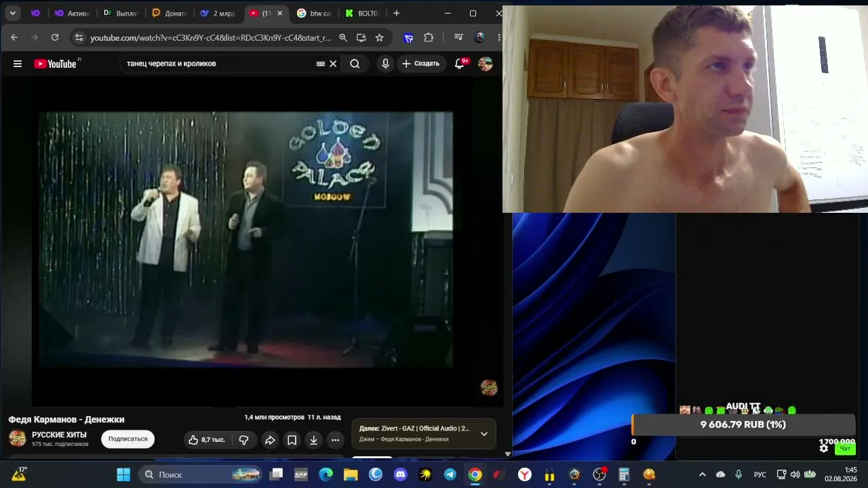Go back in the browser
The image size is (868, 488).
pos(14,38)
